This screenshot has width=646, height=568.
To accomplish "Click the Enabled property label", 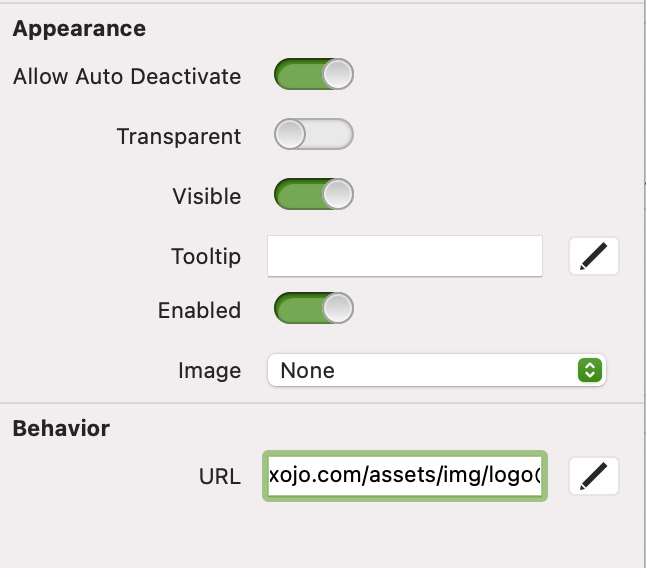I will [x=199, y=310].
